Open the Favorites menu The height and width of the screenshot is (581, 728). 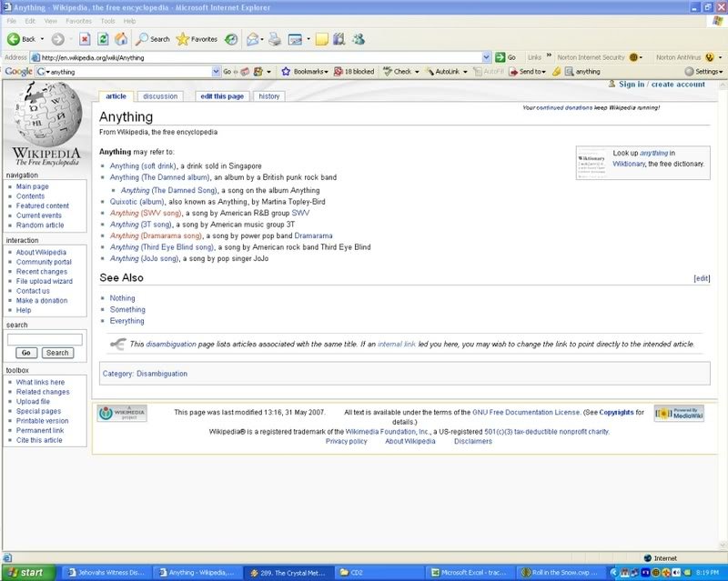point(78,21)
